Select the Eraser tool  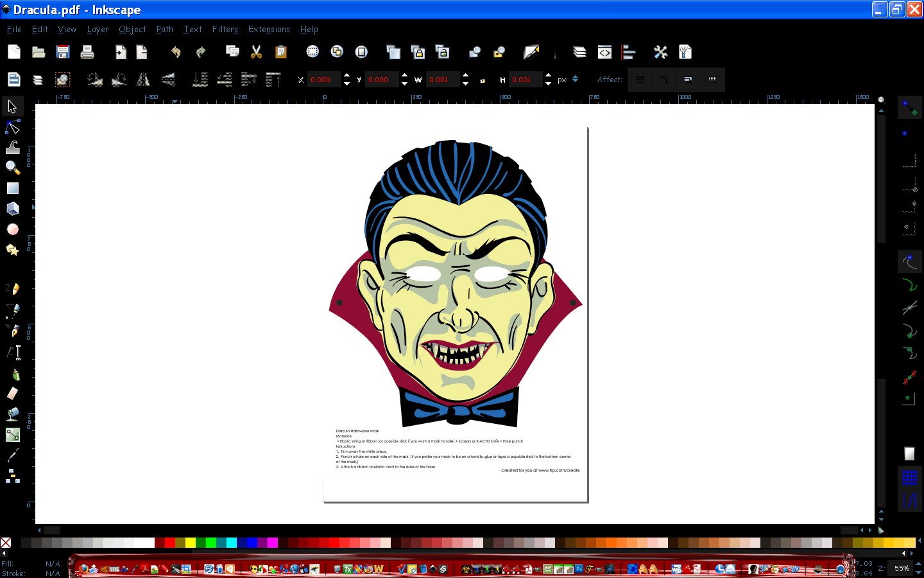[13, 393]
